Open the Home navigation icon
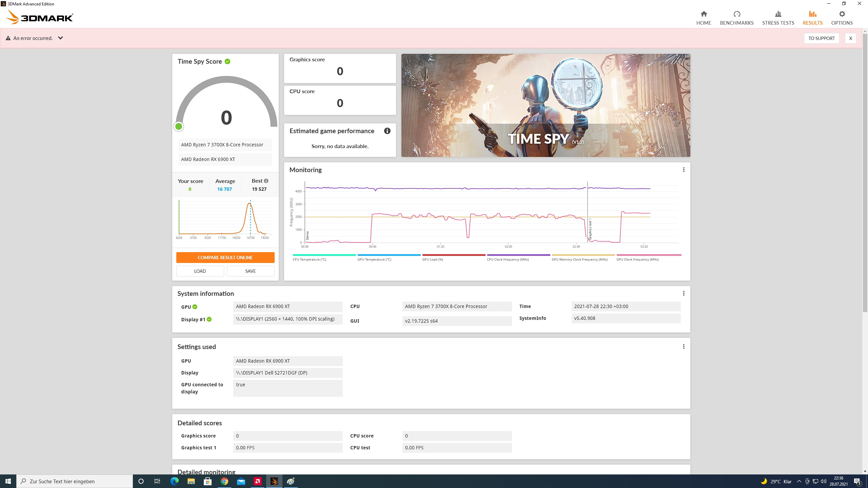868x488 pixels. [x=704, y=14]
